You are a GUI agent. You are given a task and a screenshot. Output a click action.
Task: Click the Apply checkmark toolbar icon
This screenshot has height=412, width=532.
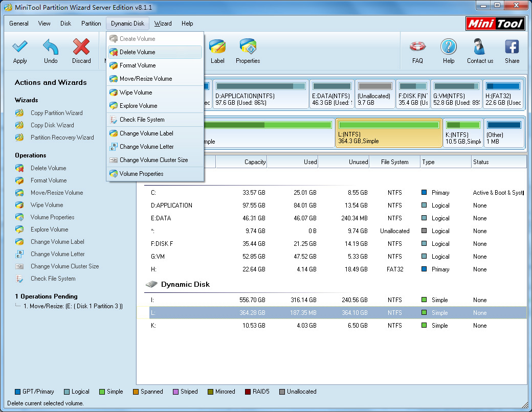coord(19,47)
